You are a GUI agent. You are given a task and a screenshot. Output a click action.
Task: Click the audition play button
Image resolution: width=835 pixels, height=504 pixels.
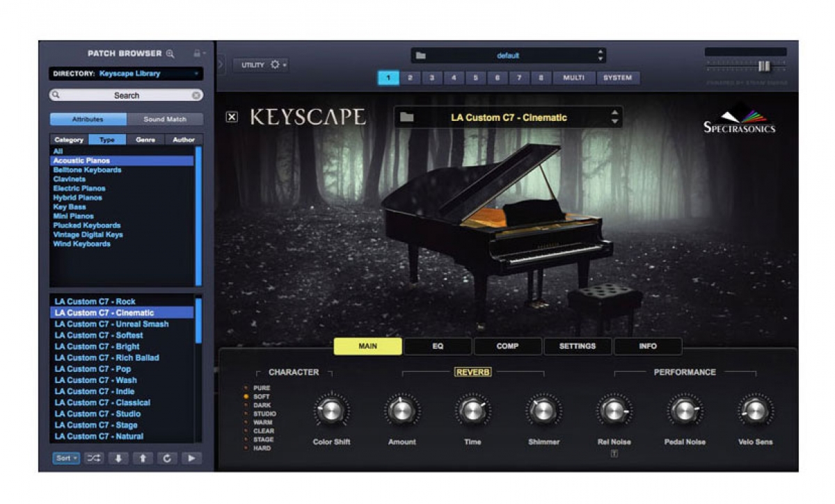(191, 458)
